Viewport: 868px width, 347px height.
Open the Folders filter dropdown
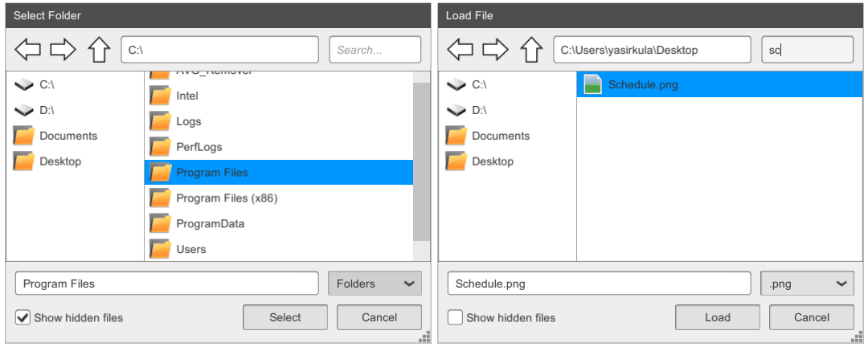(375, 284)
